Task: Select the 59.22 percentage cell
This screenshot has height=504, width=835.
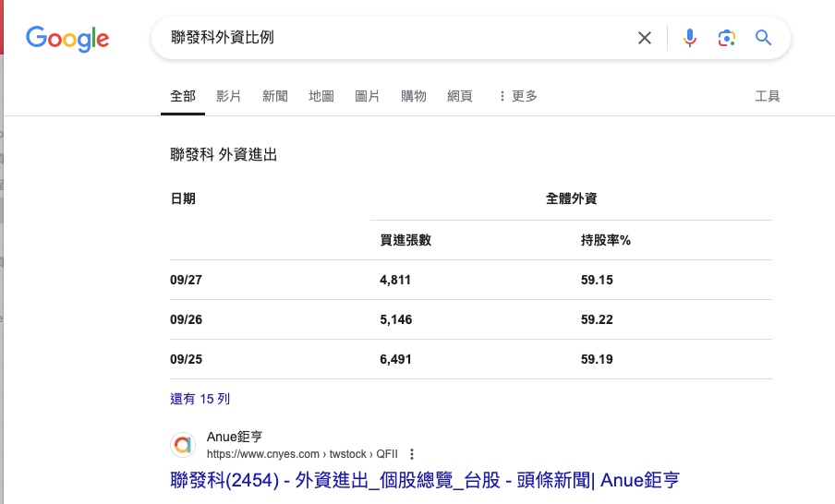Action: coord(597,320)
